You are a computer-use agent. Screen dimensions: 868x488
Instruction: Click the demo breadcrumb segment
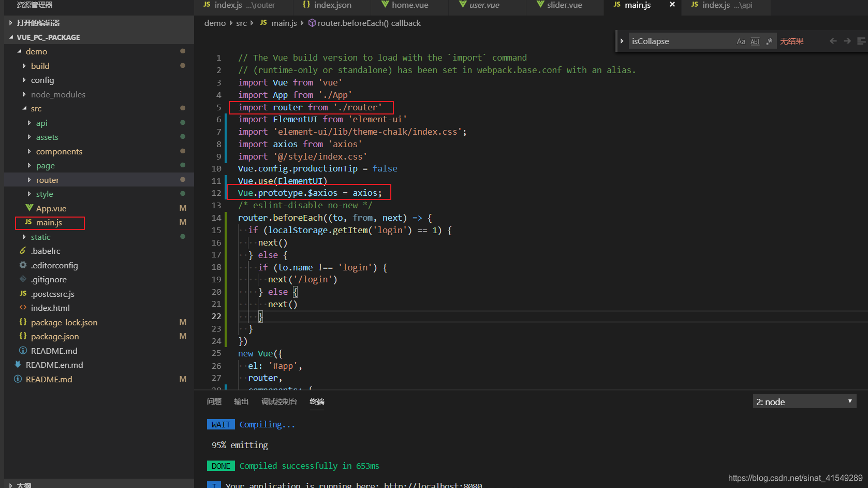coord(215,23)
